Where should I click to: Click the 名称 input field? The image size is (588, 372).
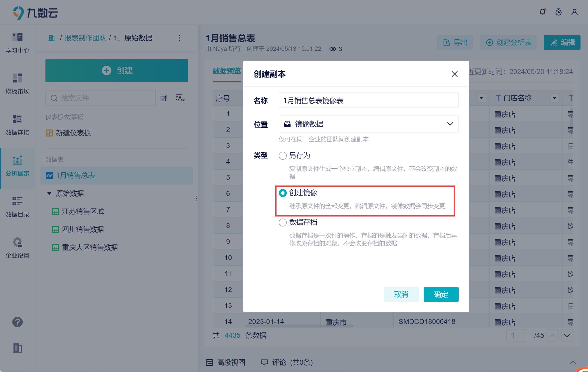[x=368, y=100]
